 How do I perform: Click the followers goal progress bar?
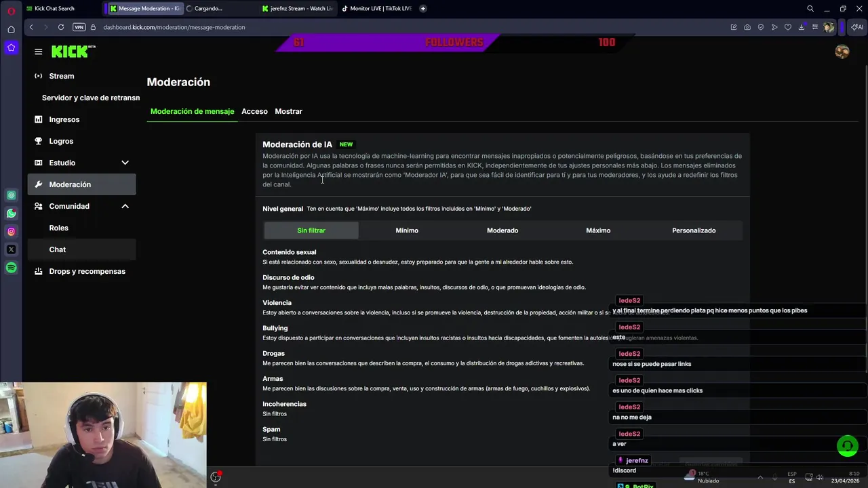pyautogui.click(x=454, y=42)
